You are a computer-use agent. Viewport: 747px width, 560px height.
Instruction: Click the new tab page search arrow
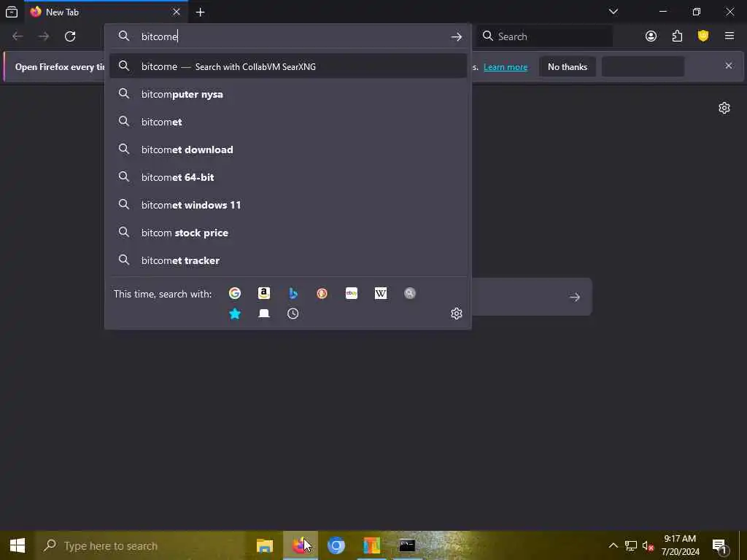(x=575, y=297)
